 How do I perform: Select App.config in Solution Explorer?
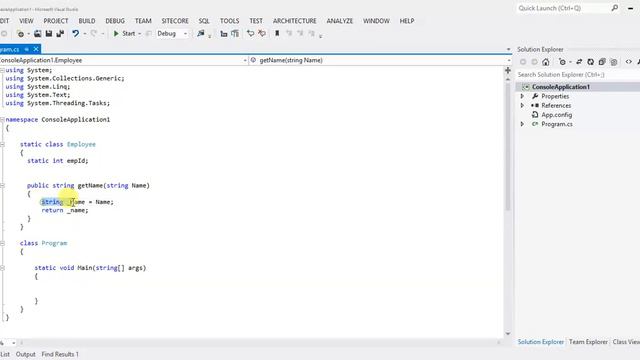coord(556,115)
